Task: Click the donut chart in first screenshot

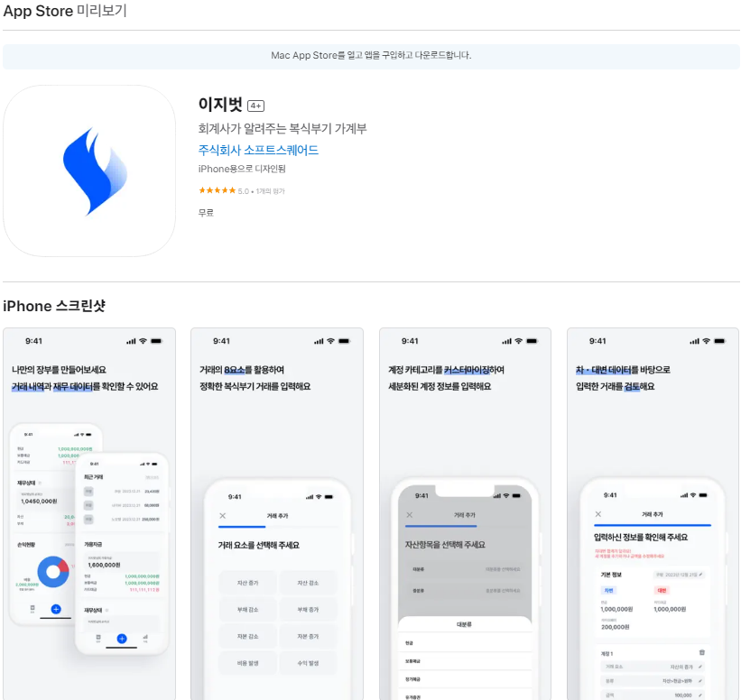Action: click(x=53, y=572)
